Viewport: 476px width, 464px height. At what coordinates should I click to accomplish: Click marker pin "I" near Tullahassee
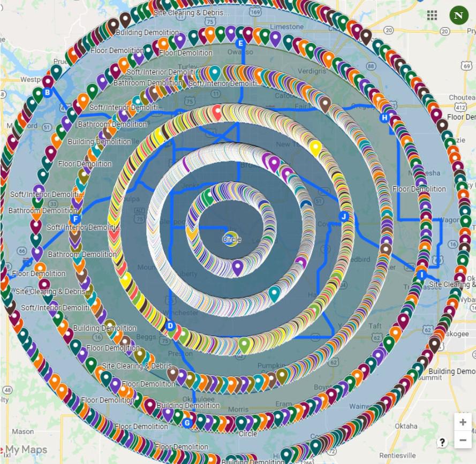[422, 274]
